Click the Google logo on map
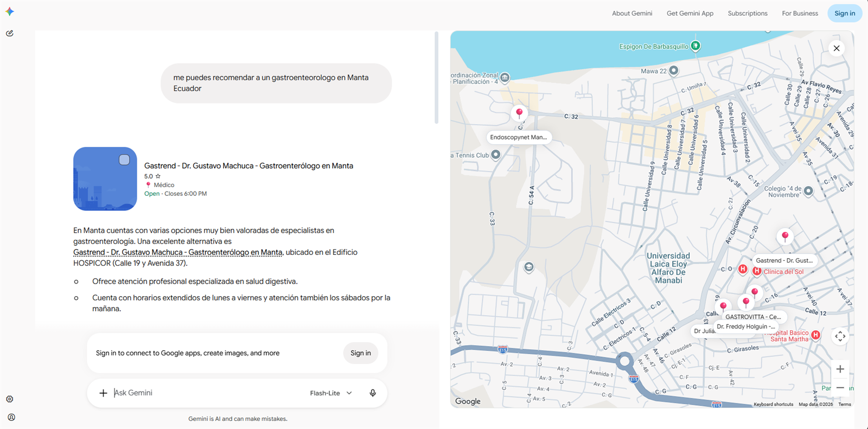This screenshot has height=429, width=868. (468, 401)
